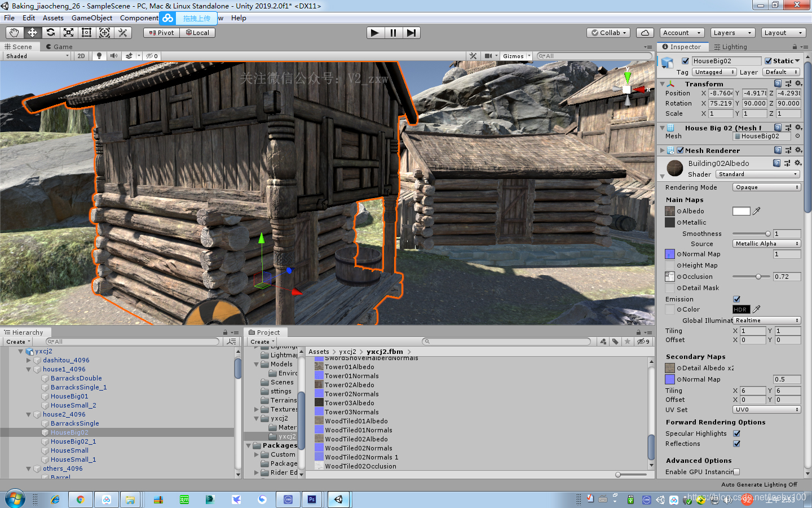Toggle 2D scene view mode

pos(81,56)
